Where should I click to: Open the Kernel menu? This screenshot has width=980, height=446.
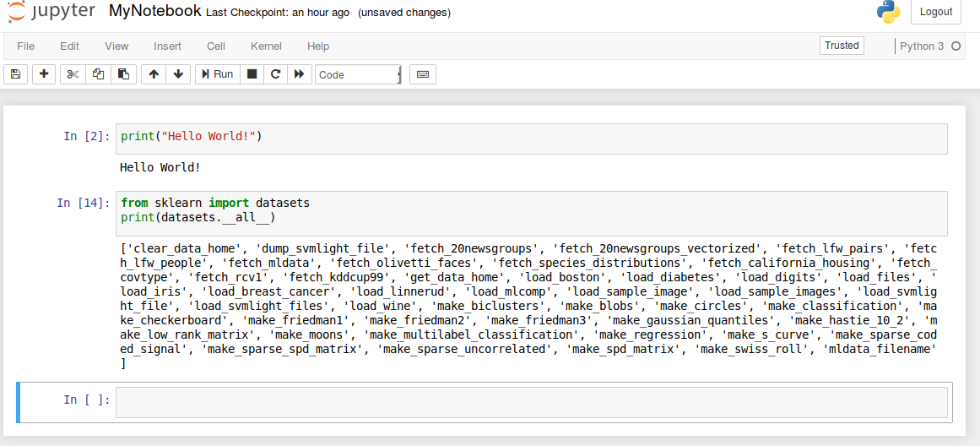pos(266,46)
